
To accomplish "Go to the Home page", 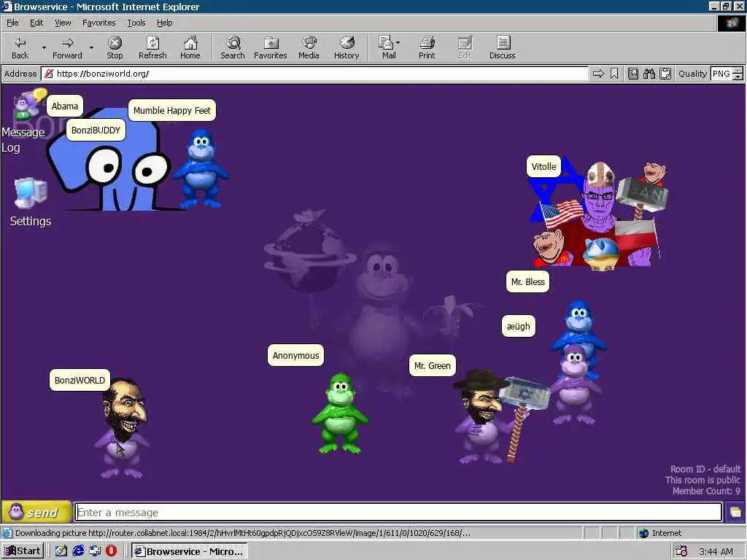I will (x=190, y=47).
